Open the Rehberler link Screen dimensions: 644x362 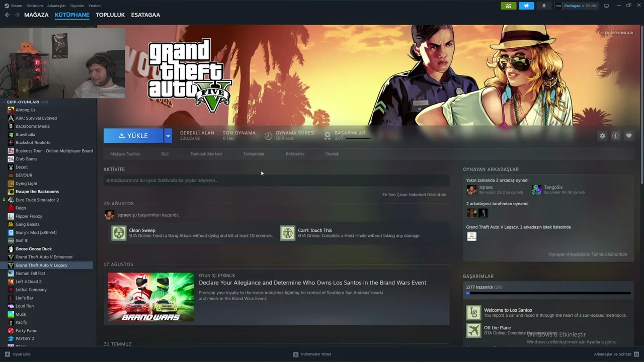pos(295,154)
